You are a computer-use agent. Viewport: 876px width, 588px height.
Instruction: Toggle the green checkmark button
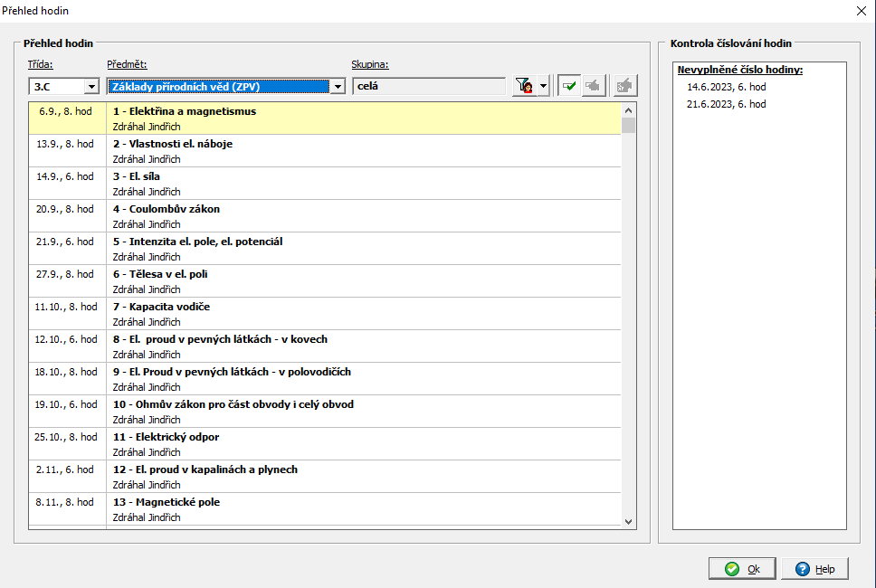(x=568, y=86)
